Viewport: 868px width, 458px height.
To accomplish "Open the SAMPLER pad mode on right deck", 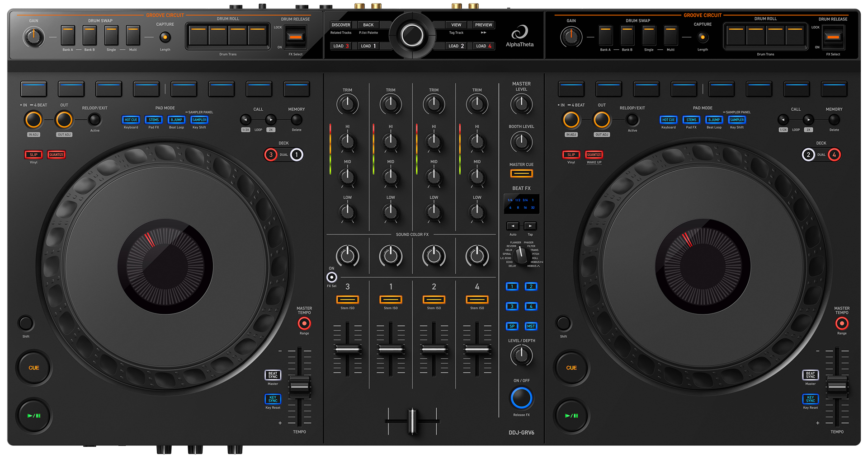I will (x=737, y=120).
